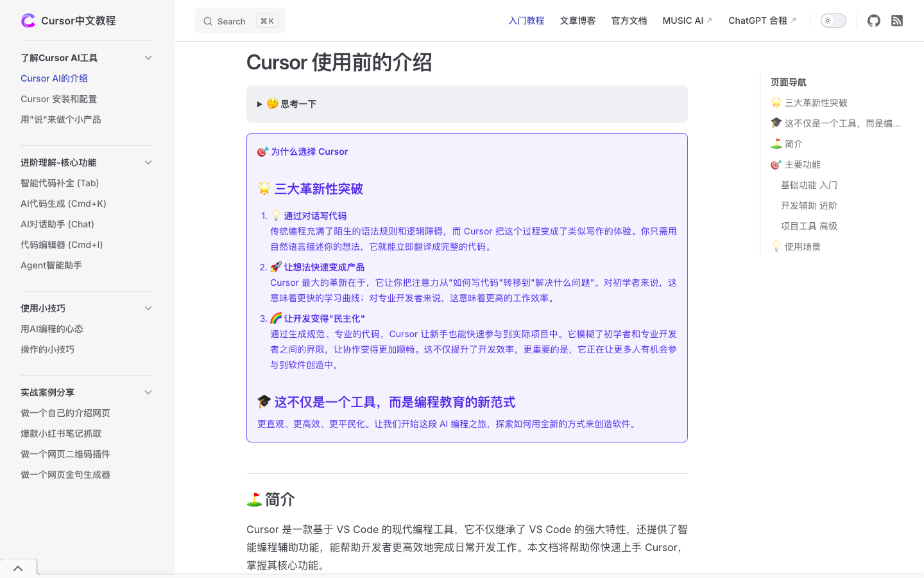This screenshot has height=578, width=924.
Task: Collapse the 进阶理解-核心功能 section chevron
Action: point(148,162)
